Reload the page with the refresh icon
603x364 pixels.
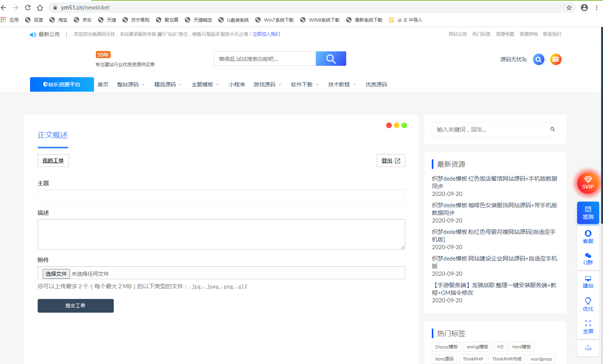pos(28,8)
